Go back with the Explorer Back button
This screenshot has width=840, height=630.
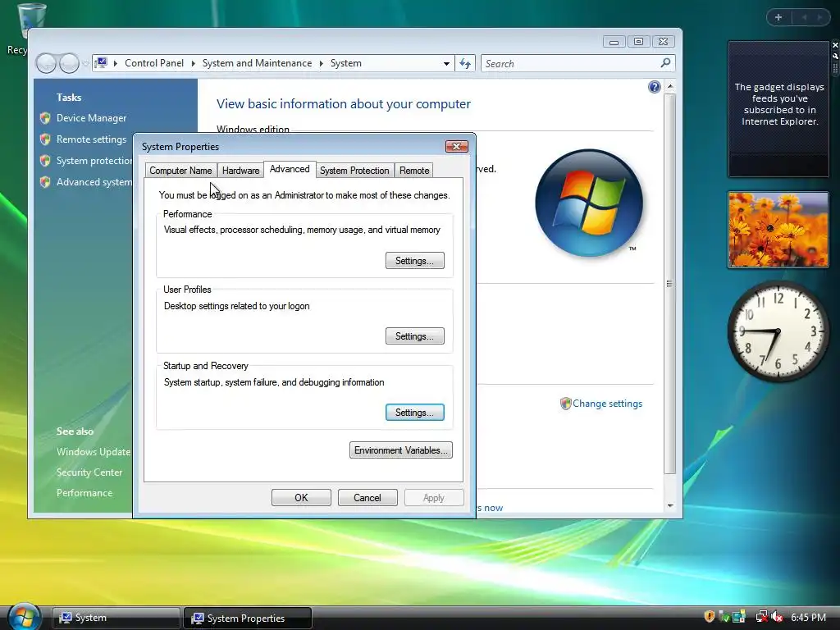(x=46, y=64)
